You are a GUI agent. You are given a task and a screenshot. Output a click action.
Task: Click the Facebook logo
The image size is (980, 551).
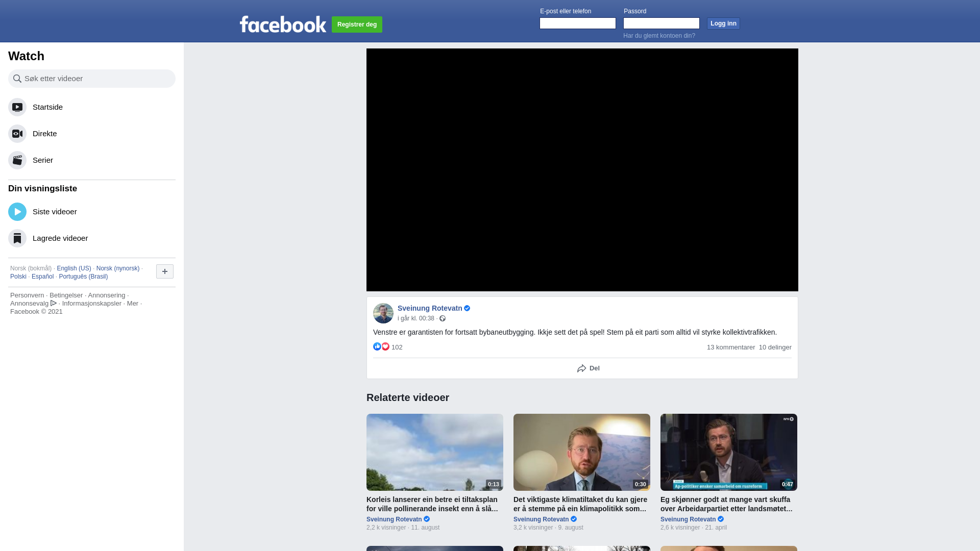point(283,24)
